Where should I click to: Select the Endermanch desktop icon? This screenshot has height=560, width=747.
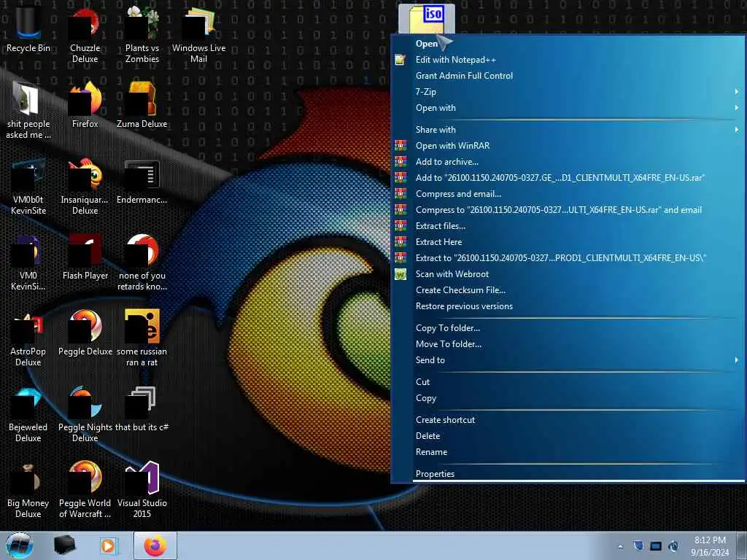pyautogui.click(x=142, y=182)
